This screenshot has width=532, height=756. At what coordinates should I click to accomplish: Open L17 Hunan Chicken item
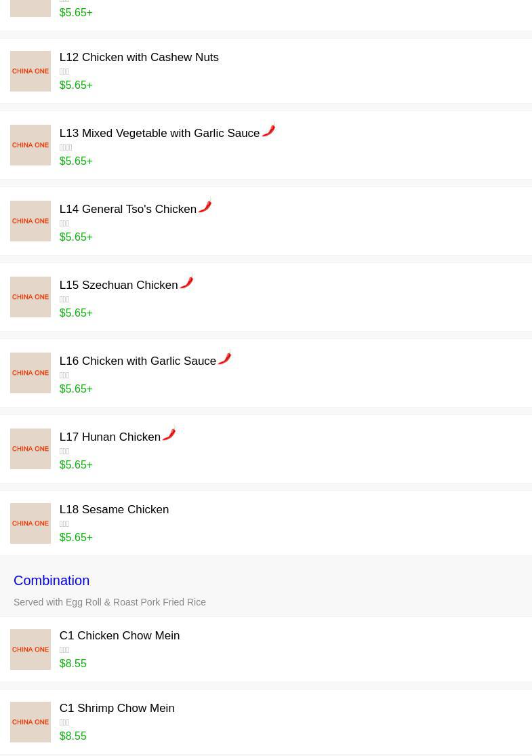(110, 437)
